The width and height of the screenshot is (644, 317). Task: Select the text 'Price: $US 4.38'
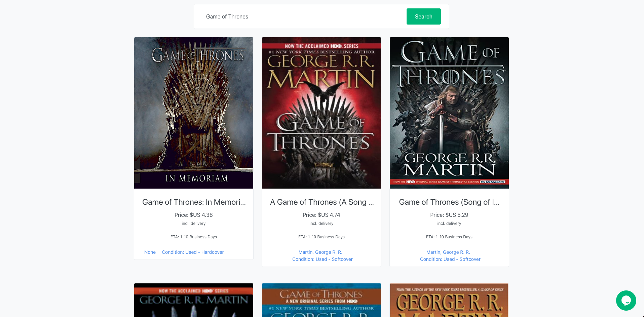pyautogui.click(x=194, y=215)
